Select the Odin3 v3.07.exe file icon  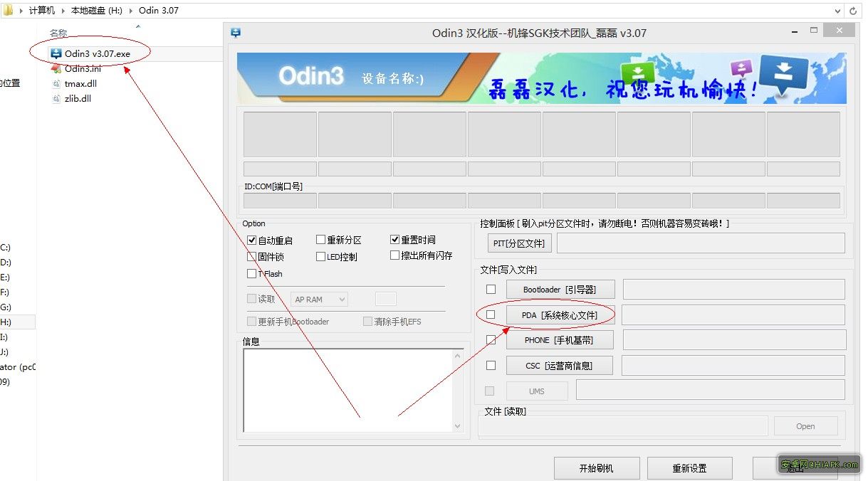56,53
